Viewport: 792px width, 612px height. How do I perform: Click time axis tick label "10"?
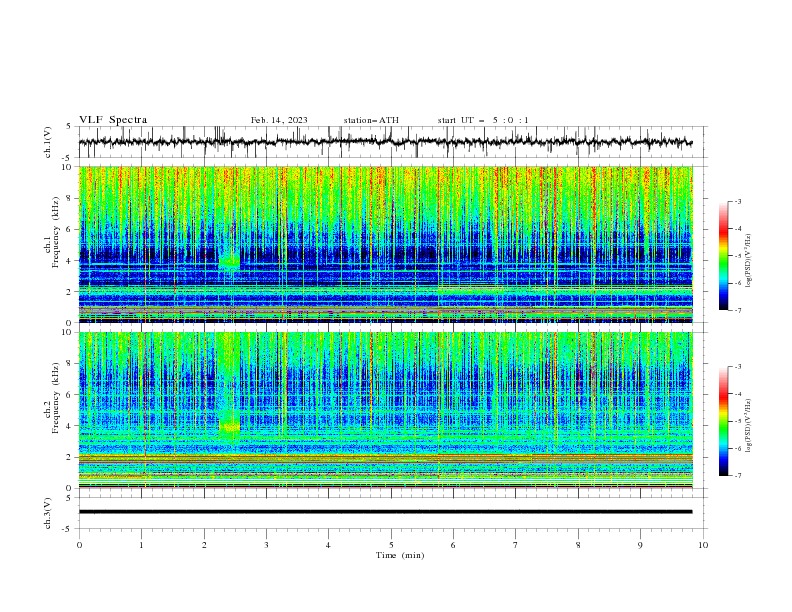[703, 545]
